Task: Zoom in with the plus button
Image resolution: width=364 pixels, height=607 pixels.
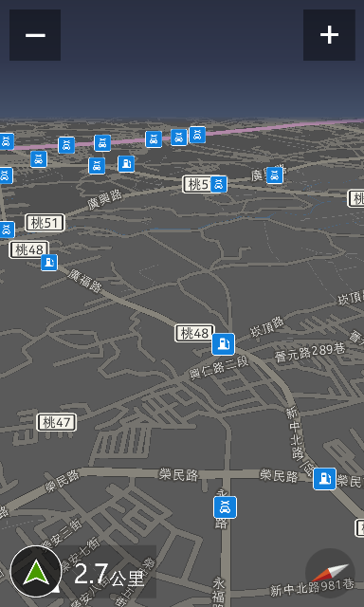Action: (329, 35)
